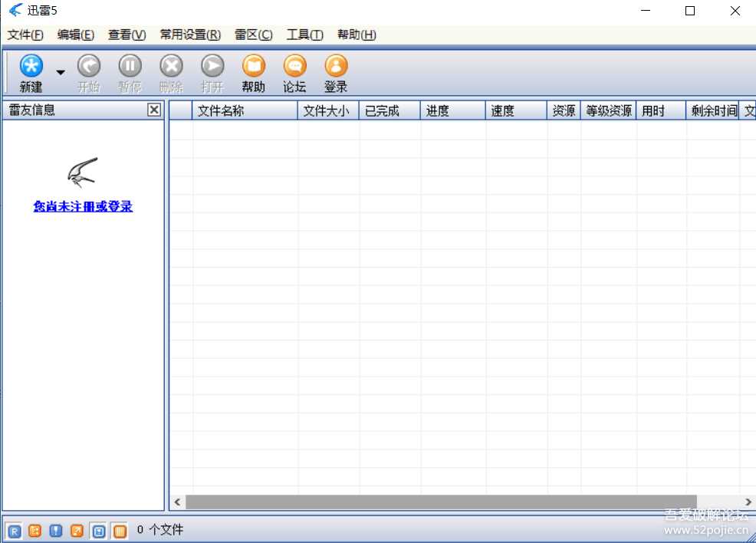Viewport: 756px width, 543px height.
Task: Toggle the second orange status bar icon
Action: tap(35, 530)
